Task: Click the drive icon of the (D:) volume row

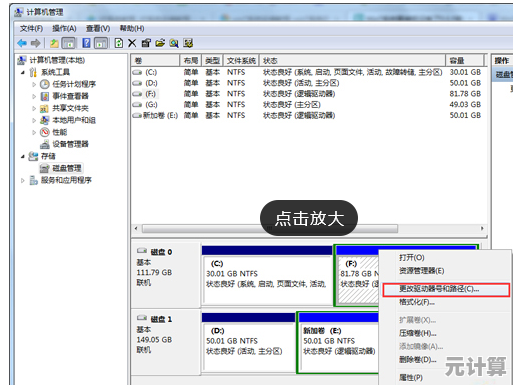Action: tap(137, 83)
